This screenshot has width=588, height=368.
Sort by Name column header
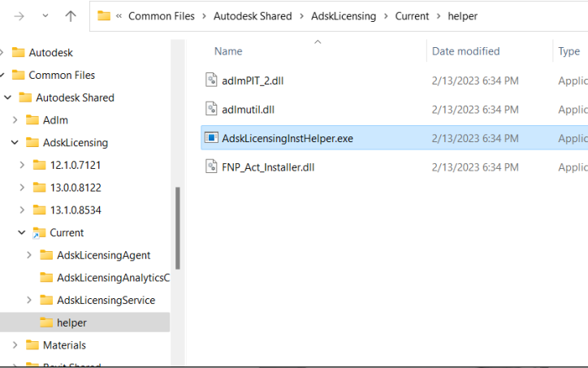pyautogui.click(x=228, y=51)
